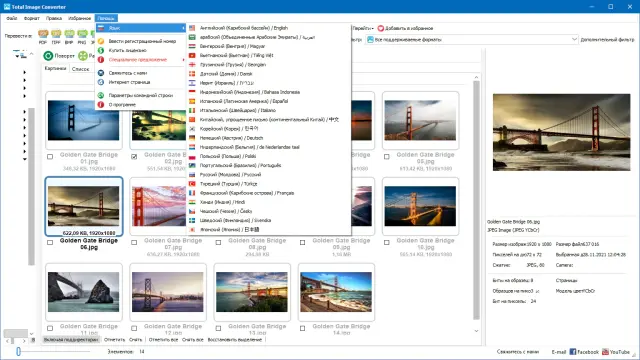The width and height of the screenshot is (640, 360).
Task: Select PNG as the target format icon
Action: [x=82, y=34]
